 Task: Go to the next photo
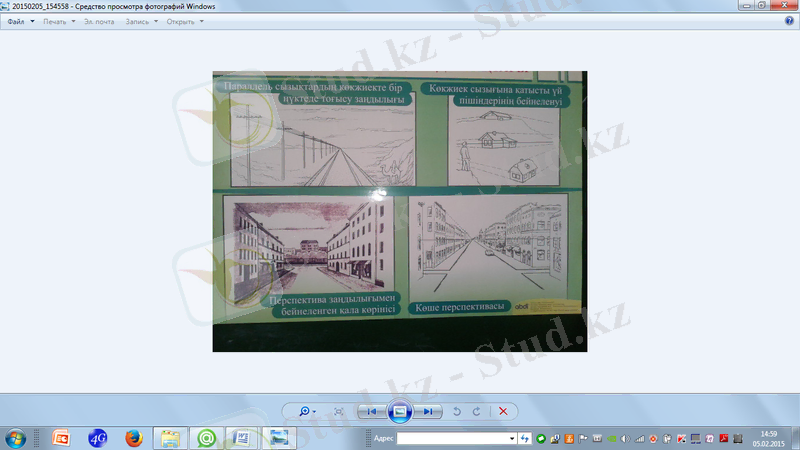[428, 411]
